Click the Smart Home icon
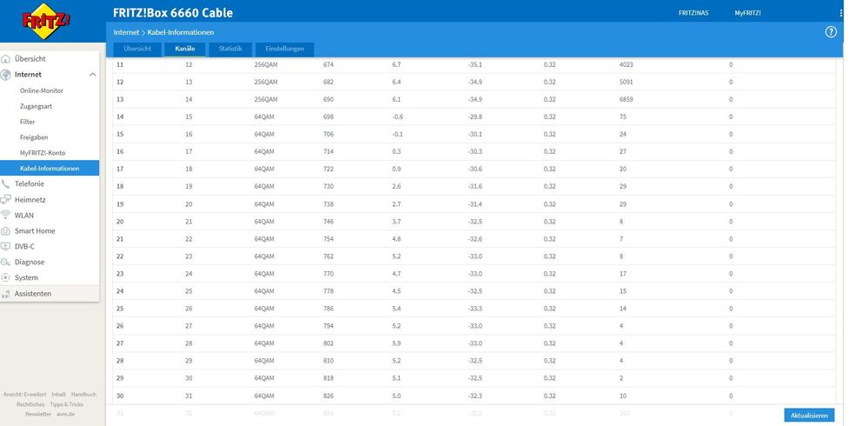Image resolution: width=868 pixels, height=426 pixels. click(5, 231)
